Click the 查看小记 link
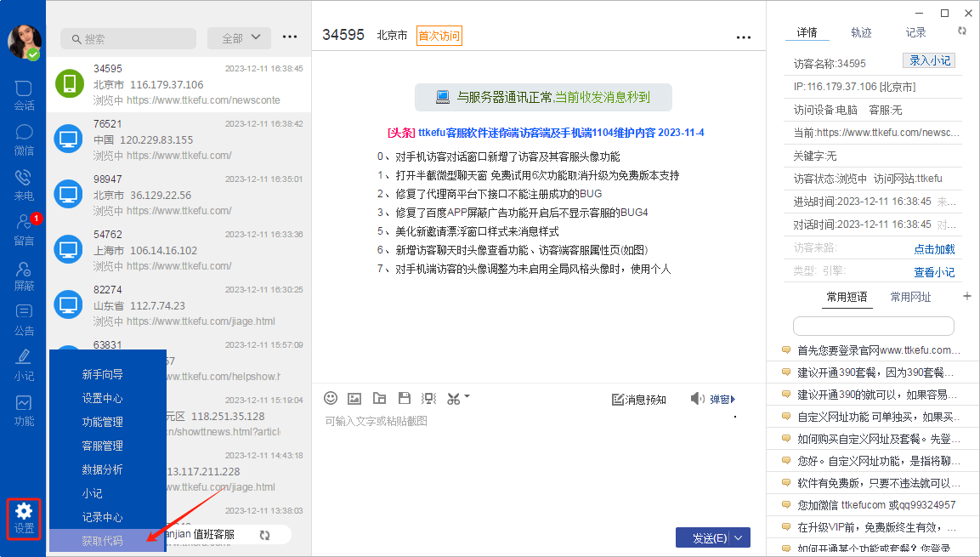The image size is (980, 557). click(934, 272)
